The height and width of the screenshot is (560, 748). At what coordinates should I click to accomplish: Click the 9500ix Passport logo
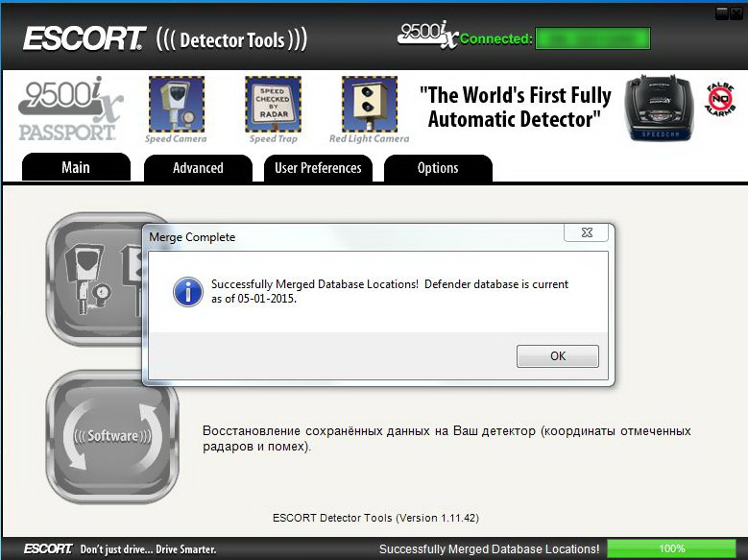pyautogui.click(x=69, y=109)
